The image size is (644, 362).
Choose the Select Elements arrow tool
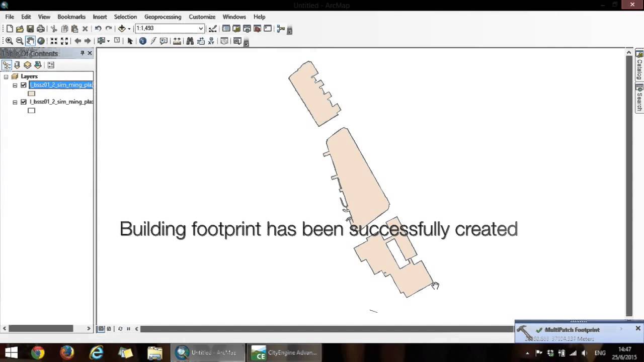tap(130, 41)
